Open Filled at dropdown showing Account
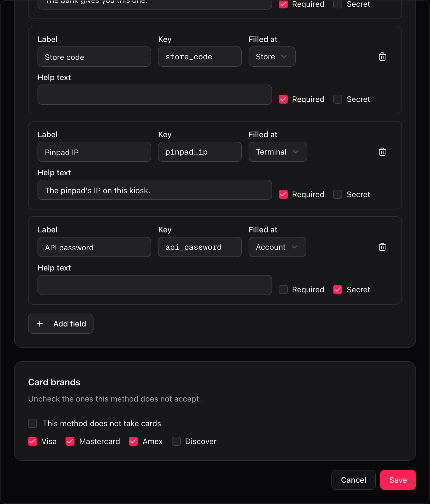This screenshot has height=504, width=430. (x=277, y=247)
